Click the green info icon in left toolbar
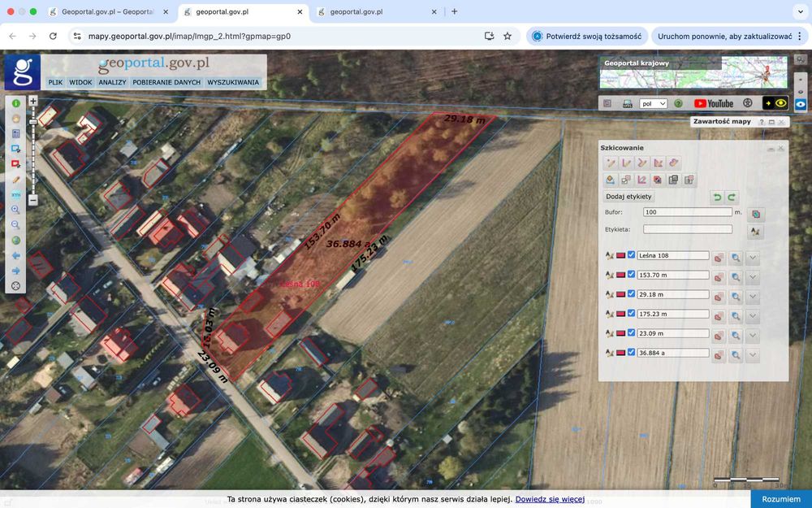Image resolution: width=812 pixels, height=508 pixels. [15, 103]
